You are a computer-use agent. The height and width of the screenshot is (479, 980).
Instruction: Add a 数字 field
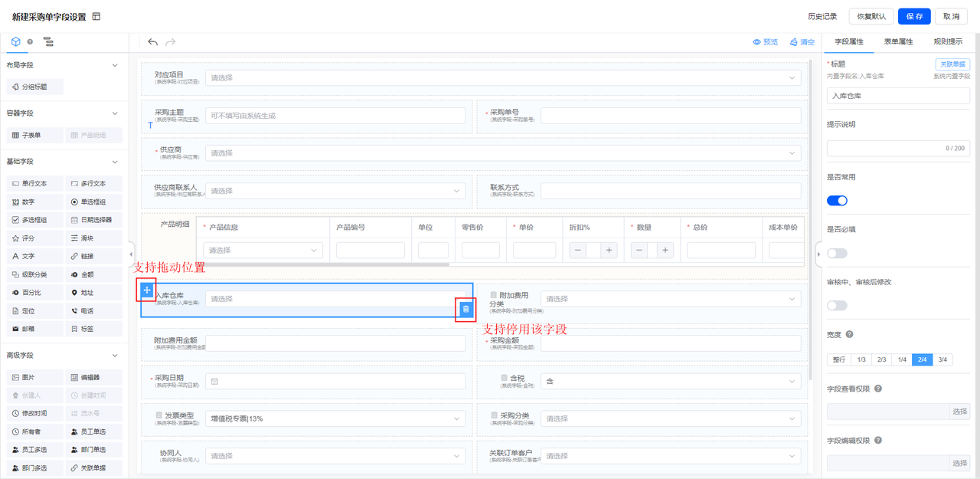(x=35, y=202)
